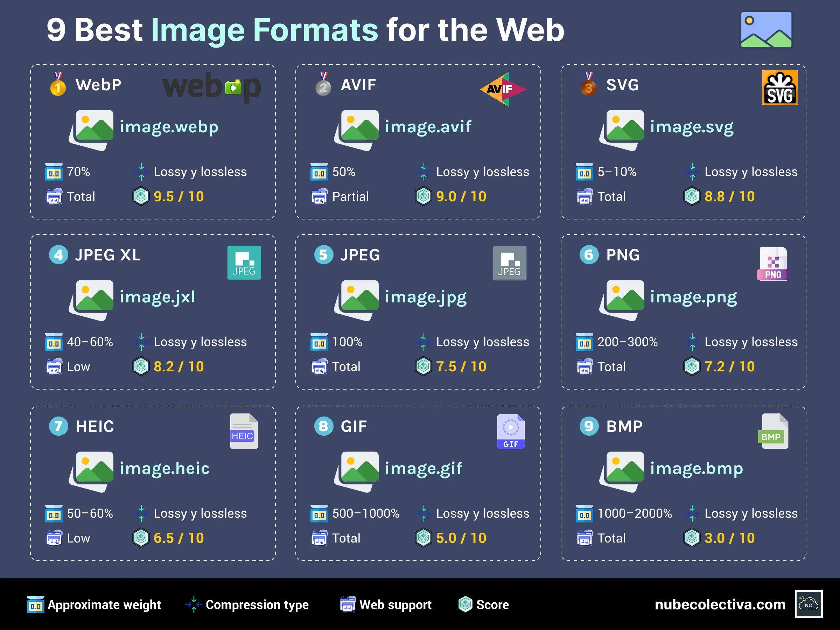Screen dimensions: 840x630
Task: Click the teal JPEG XL file icon
Action: pyautogui.click(x=244, y=262)
